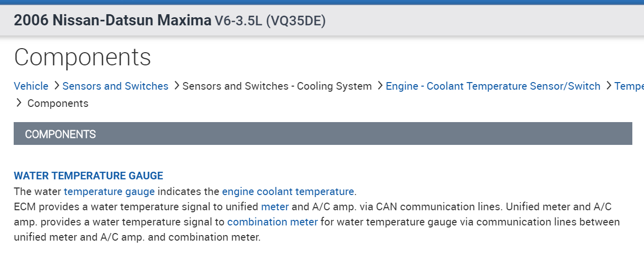Click chevron preceding Sensors and Switches - Cooling System
This screenshot has height=268, width=644.
tap(176, 86)
